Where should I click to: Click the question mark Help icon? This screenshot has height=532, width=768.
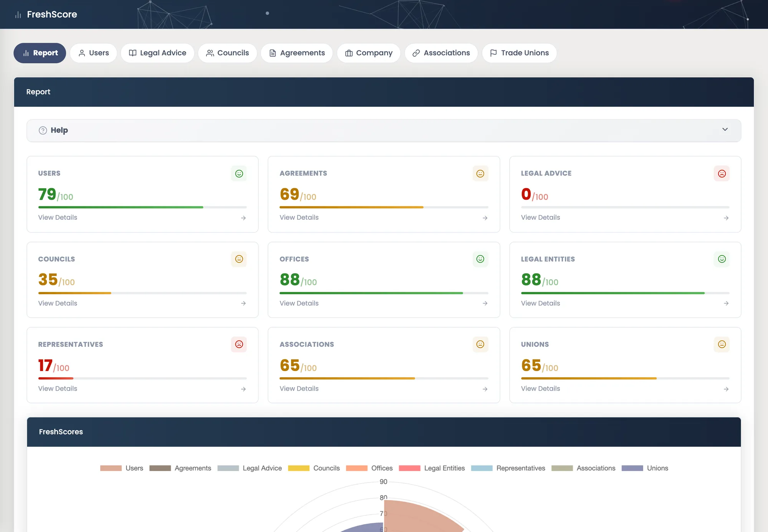point(43,130)
